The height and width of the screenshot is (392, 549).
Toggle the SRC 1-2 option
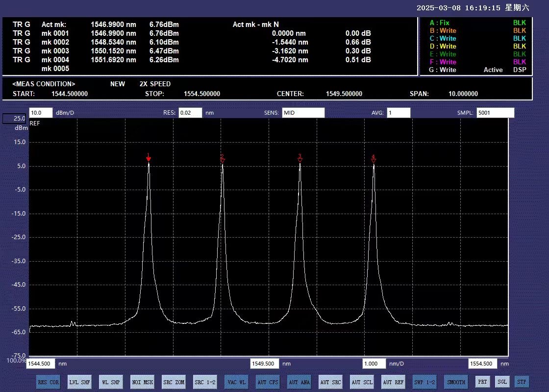205,382
